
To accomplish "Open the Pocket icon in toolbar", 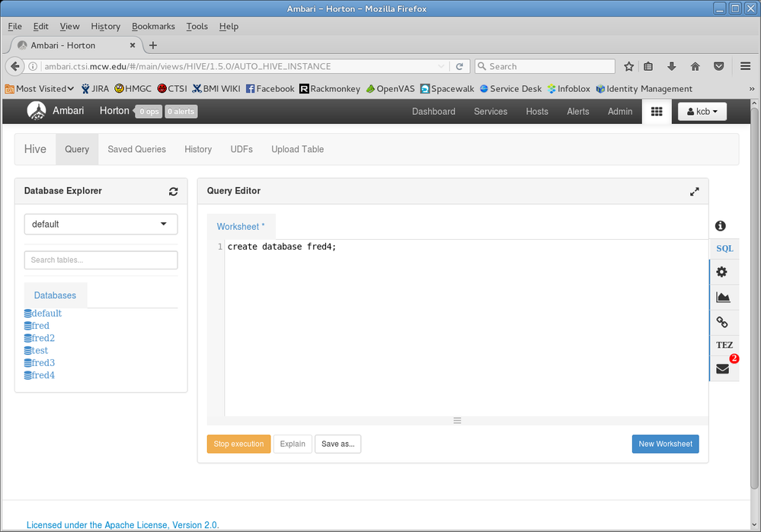I will pyautogui.click(x=719, y=66).
